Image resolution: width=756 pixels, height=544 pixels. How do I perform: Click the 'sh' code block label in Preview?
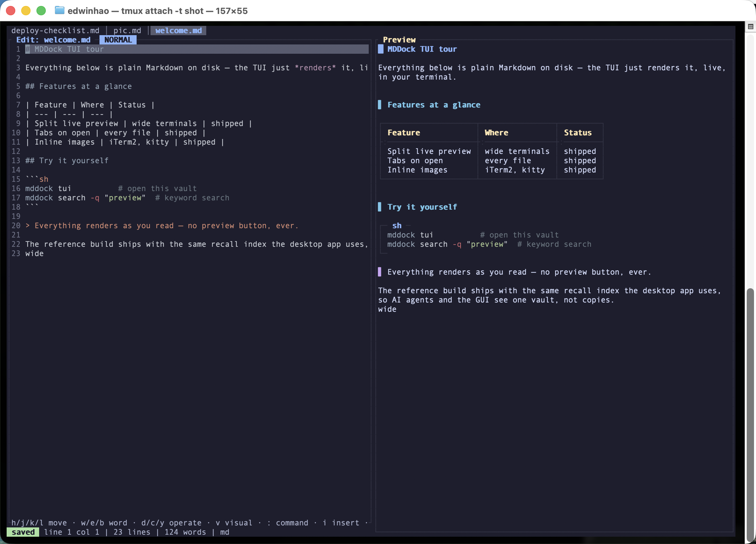(x=397, y=226)
